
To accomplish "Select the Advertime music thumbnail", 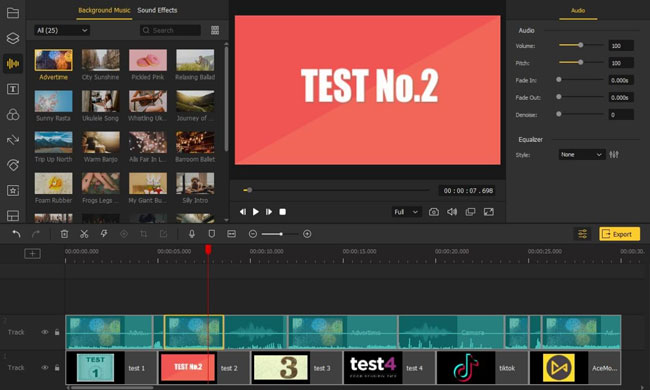I will 53,60.
